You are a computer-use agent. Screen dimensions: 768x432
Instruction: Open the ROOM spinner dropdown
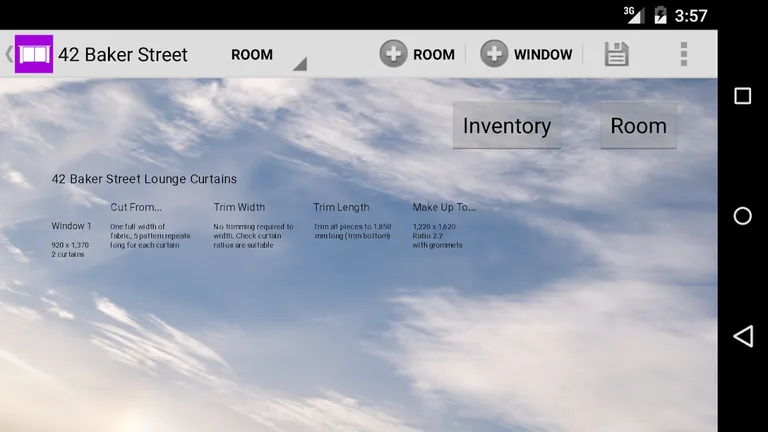pyautogui.click(x=268, y=55)
